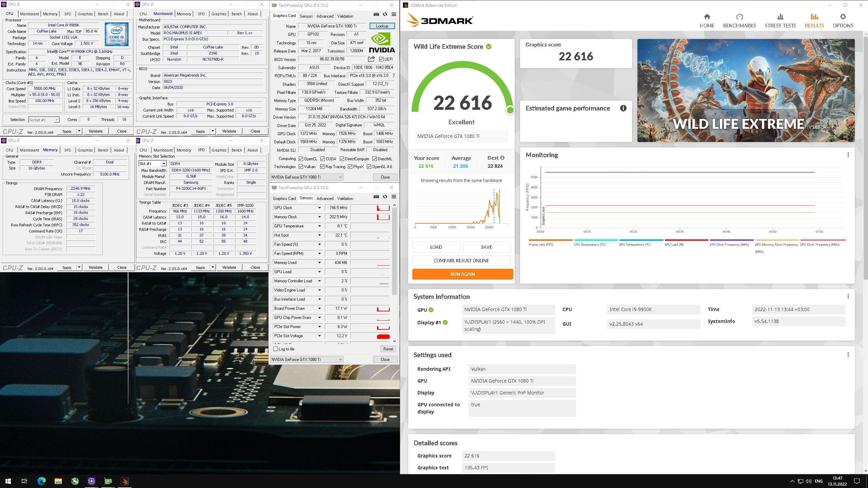The width and height of the screenshot is (868, 488).
Task: Open File Explorer from the taskbar
Action: coord(58,481)
